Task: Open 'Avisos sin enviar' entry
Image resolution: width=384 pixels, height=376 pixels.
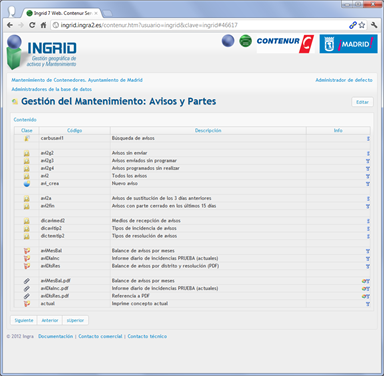Action: [129, 153]
